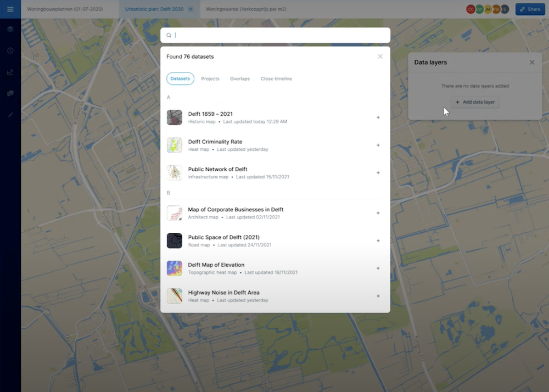
Task: Enable the Projects filter
Action: (210, 79)
